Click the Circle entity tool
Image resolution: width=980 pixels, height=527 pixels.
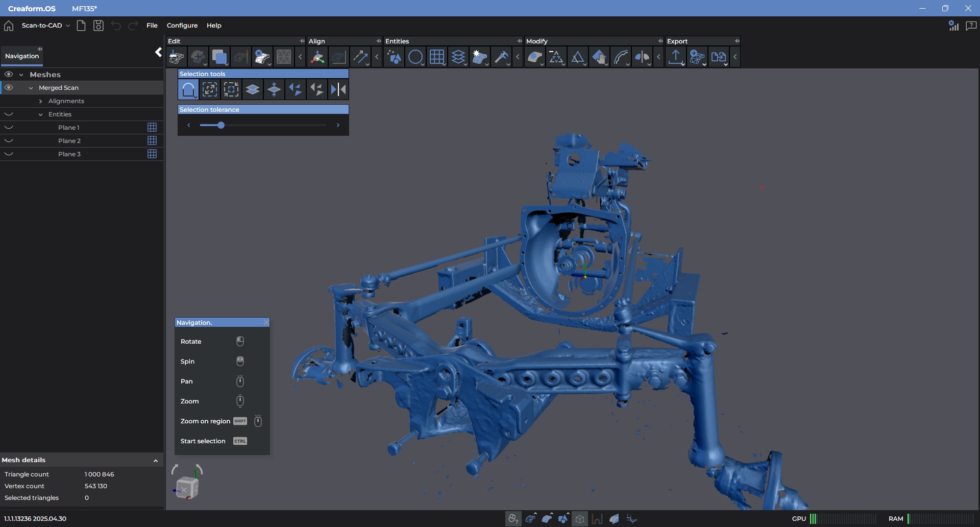click(415, 57)
